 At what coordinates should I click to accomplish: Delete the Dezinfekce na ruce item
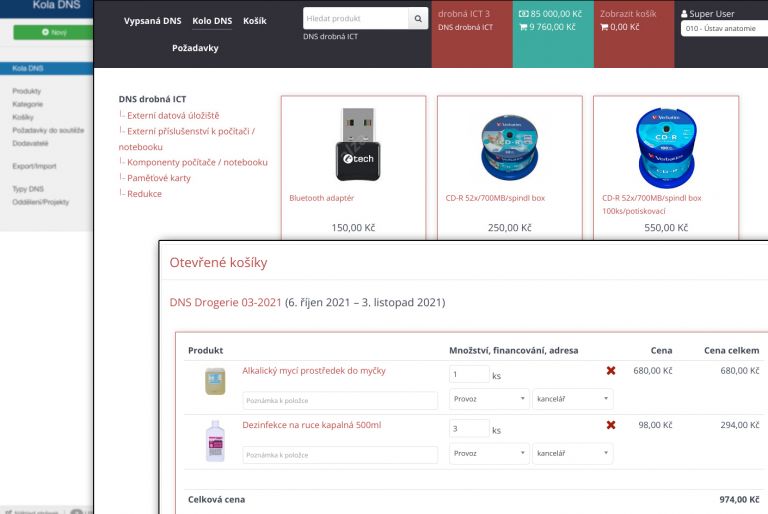tap(611, 425)
